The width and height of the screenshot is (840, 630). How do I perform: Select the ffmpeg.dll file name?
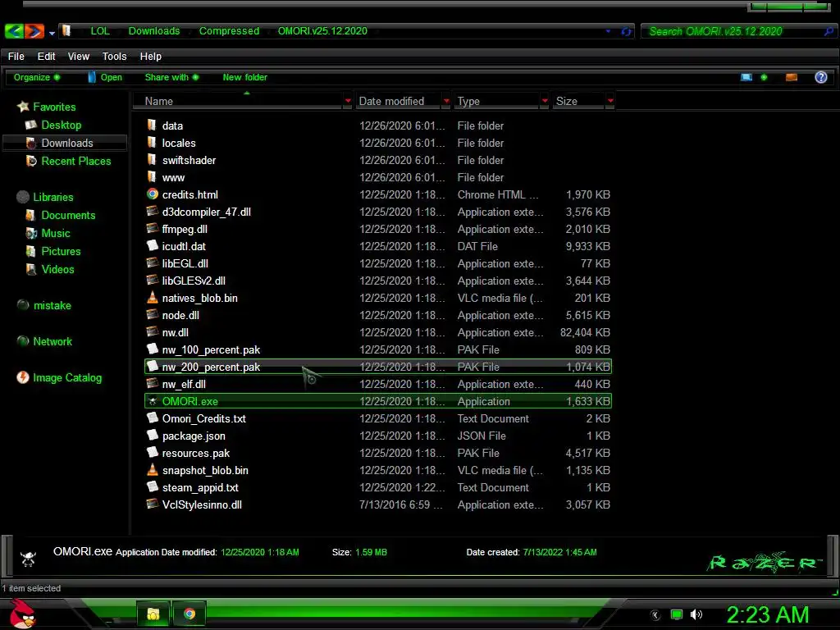(185, 230)
